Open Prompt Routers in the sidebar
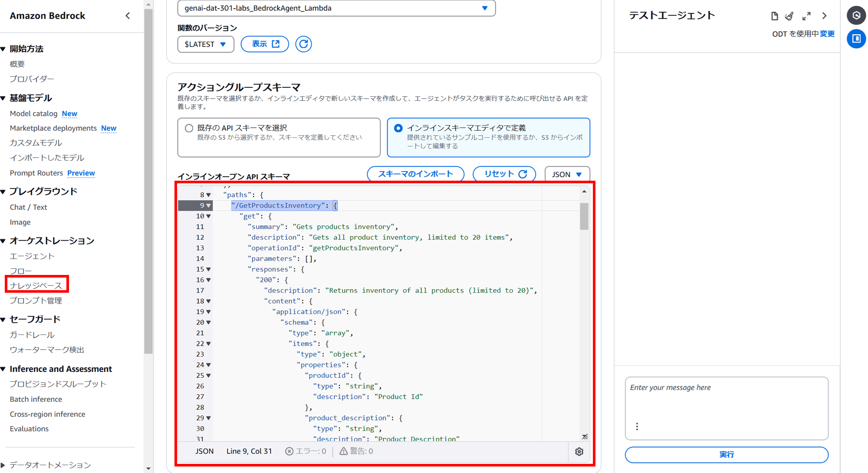Viewport: 868px width, 473px height. click(36, 173)
